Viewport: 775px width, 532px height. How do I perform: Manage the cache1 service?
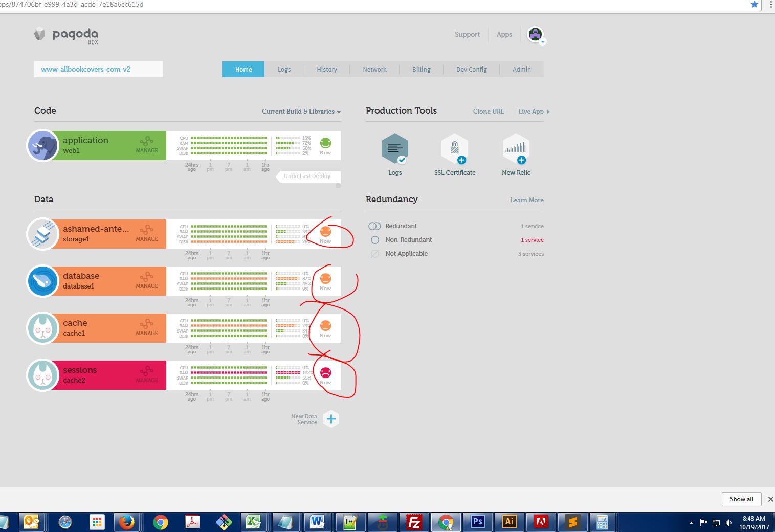(x=147, y=328)
